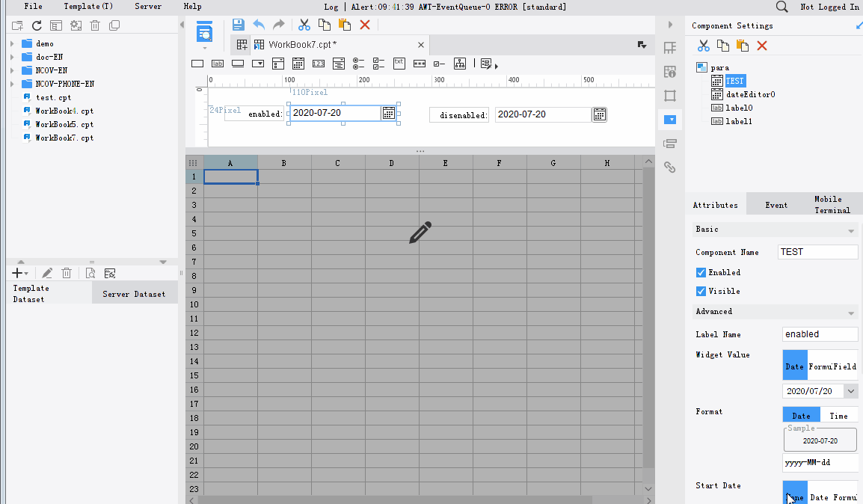Click the Undo arrow icon
863x504 pixels.
[259, 25]
